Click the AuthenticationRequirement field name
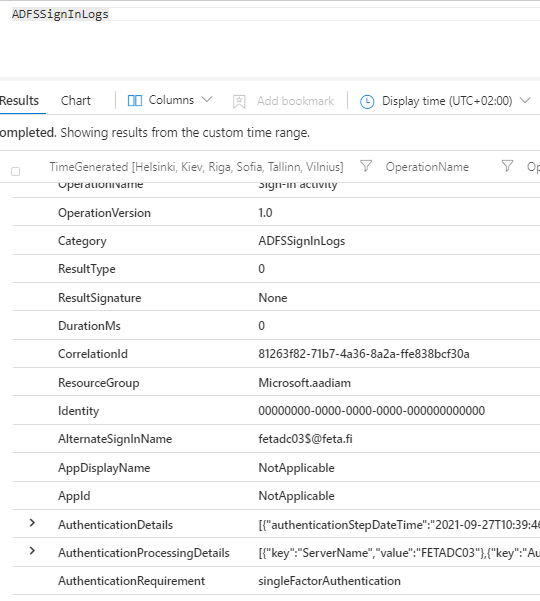This screenshot has height=601, width=540. tap(131, 581)
